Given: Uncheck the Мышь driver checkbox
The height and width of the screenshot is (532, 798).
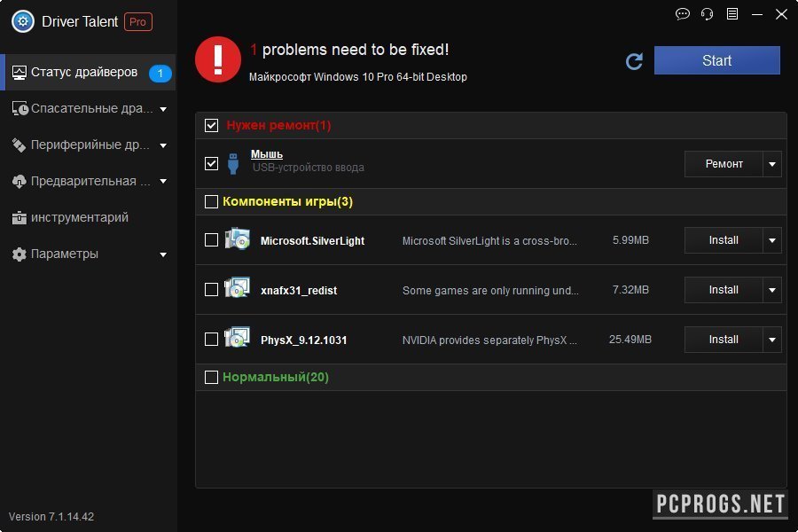Looking at the screenshot, I should pyautogui.click(x=211, y=163).
